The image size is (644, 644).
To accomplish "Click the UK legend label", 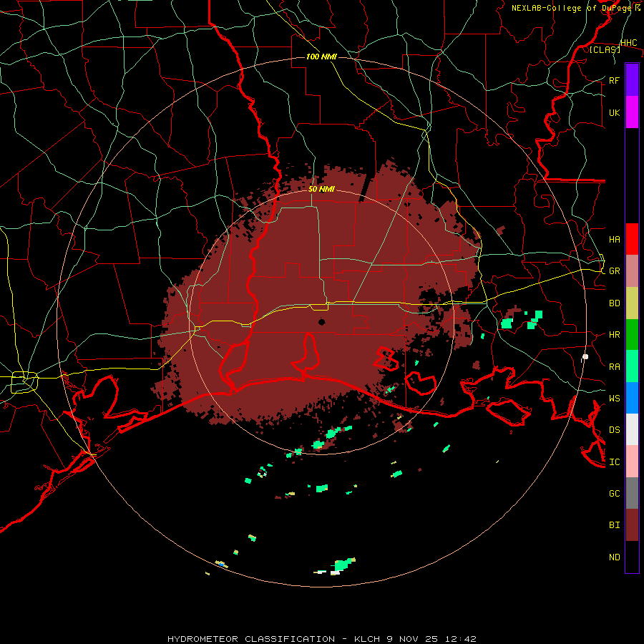I will pos(615,112).
